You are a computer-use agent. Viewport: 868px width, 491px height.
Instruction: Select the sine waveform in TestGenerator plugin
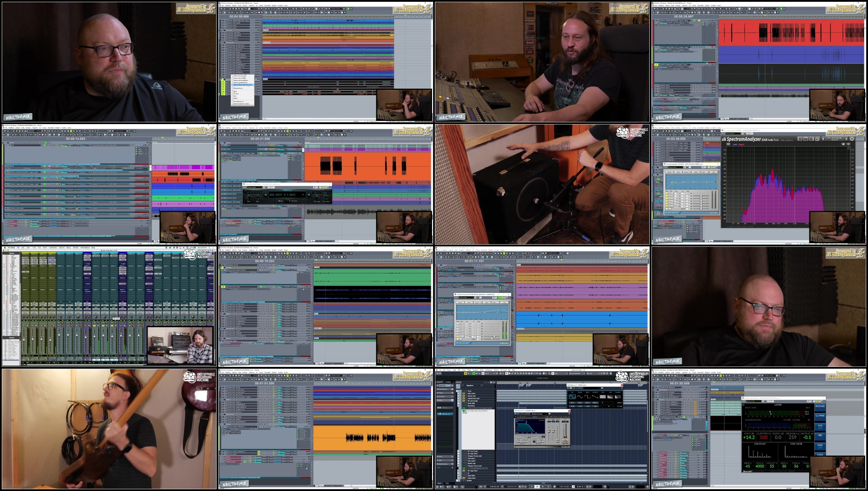(572, 397)
